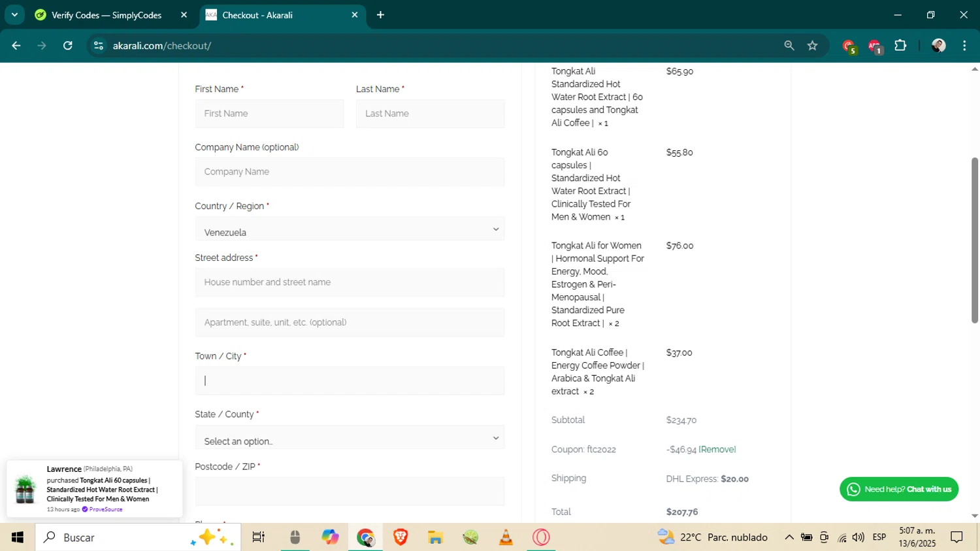This screenshot has height=551, width=980.
Task: Remove the ftc2022 coupon
Action: (x=717, y=450)
